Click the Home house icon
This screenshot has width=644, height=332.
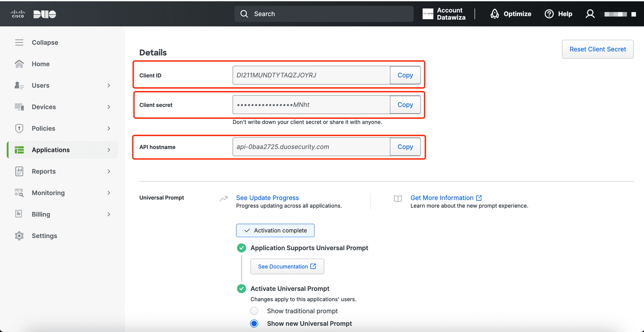click(x=19, y=64)
